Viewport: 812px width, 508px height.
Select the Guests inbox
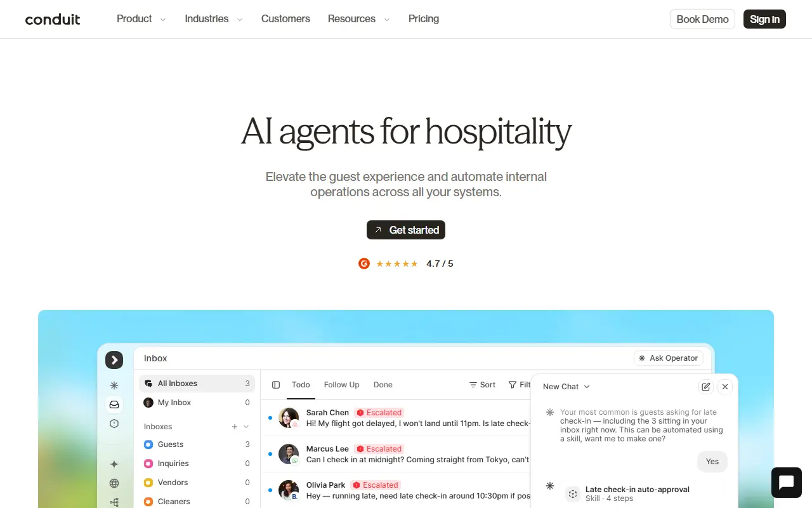point(197,444)
